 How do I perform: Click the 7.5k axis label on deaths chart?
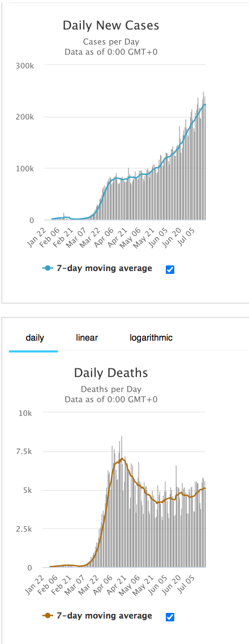coord(25,452)
